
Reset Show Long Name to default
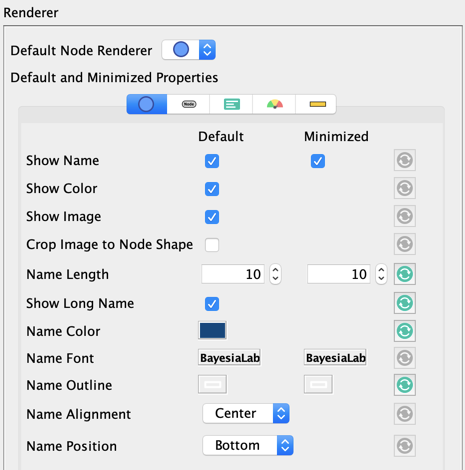[x=405, y=303]
